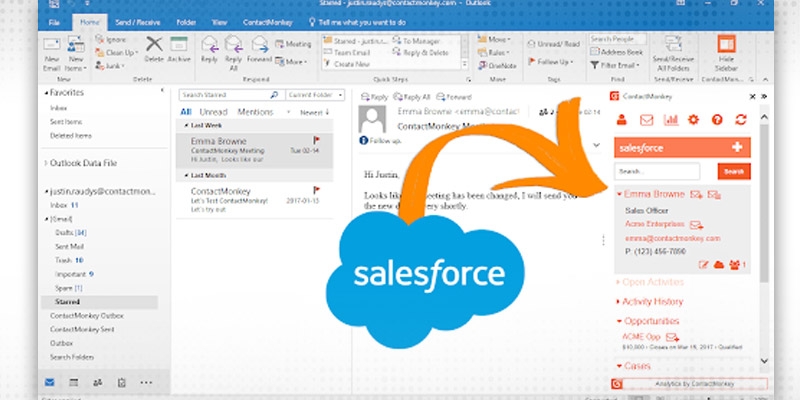Viewport: 800px width, 400px height.
Task: Open the Current Folder dropdown
Action: tap(315, 95)
